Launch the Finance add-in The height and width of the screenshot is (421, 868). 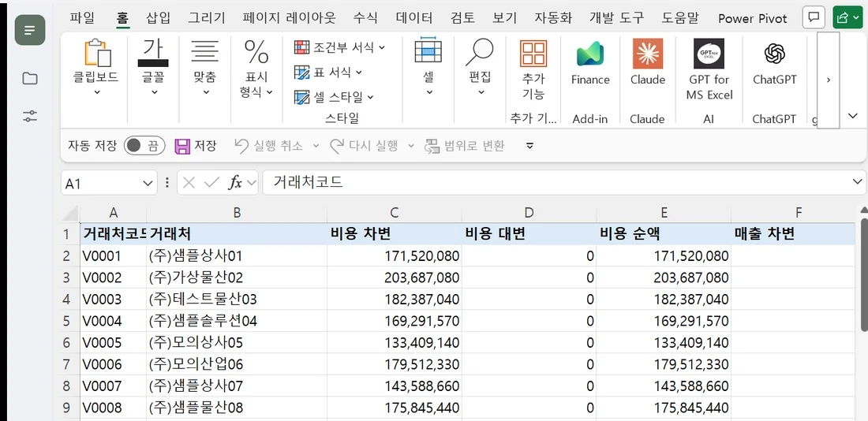tap(590, 54)
